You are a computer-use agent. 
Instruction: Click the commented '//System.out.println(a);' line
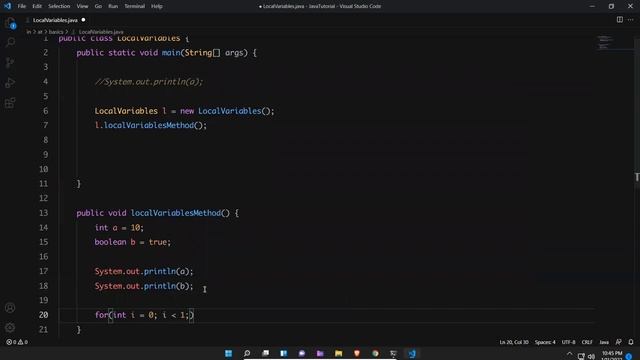(149, 82)
